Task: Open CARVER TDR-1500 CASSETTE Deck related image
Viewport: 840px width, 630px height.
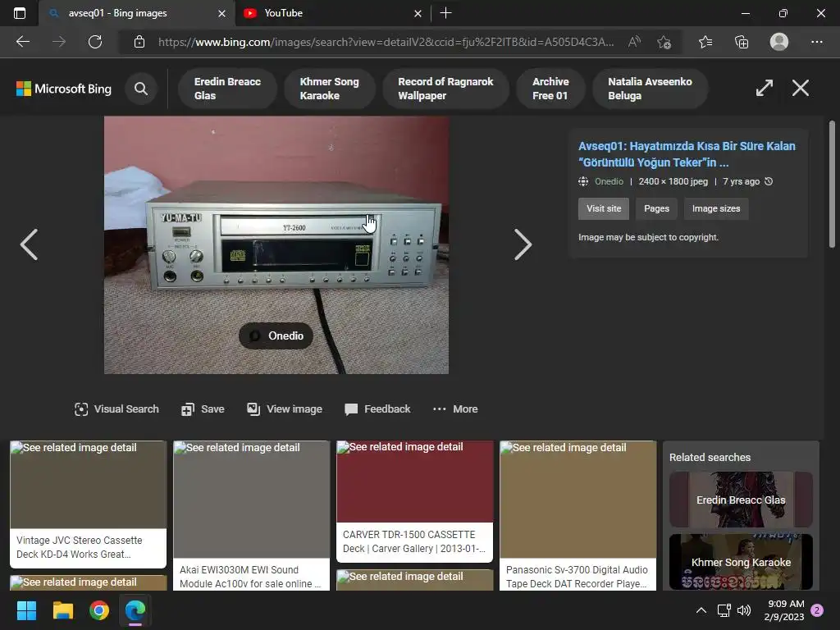Action: tap(414, 501)
